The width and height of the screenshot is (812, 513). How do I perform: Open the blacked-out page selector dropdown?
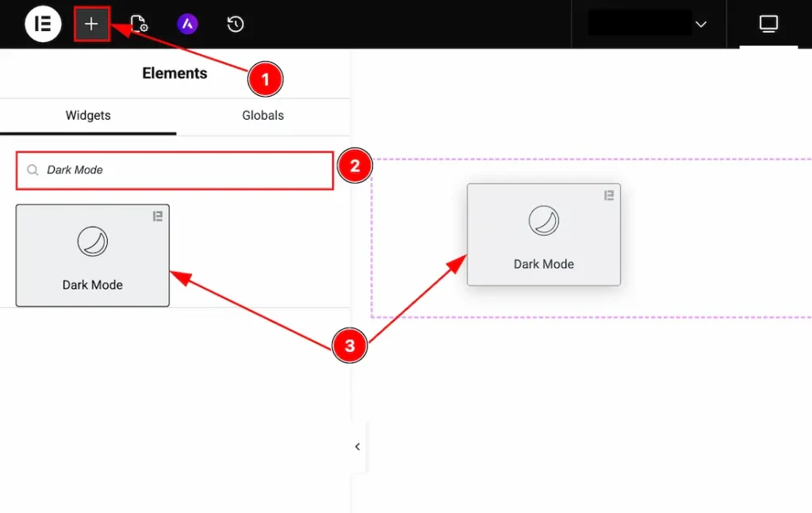pyautogui.click(x=640, y=23)
